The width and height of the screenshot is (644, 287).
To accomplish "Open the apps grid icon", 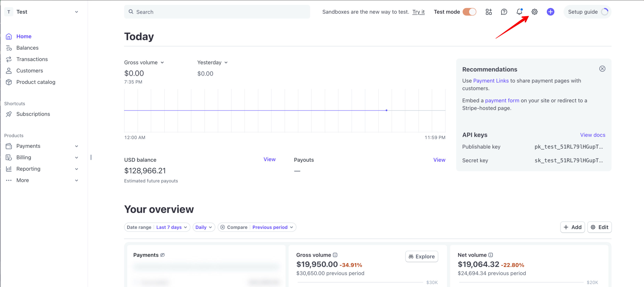I will pyautogui.click(x=488, y=12).
